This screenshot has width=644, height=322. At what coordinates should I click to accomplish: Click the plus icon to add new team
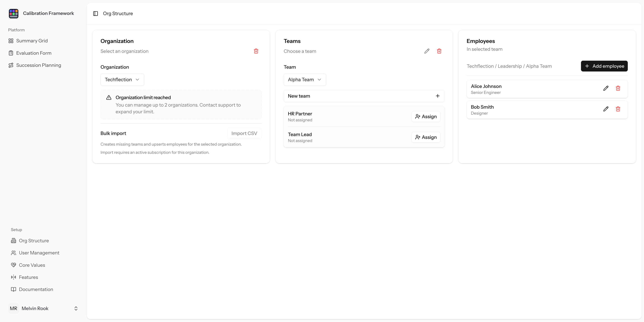[x=437, y=96]
